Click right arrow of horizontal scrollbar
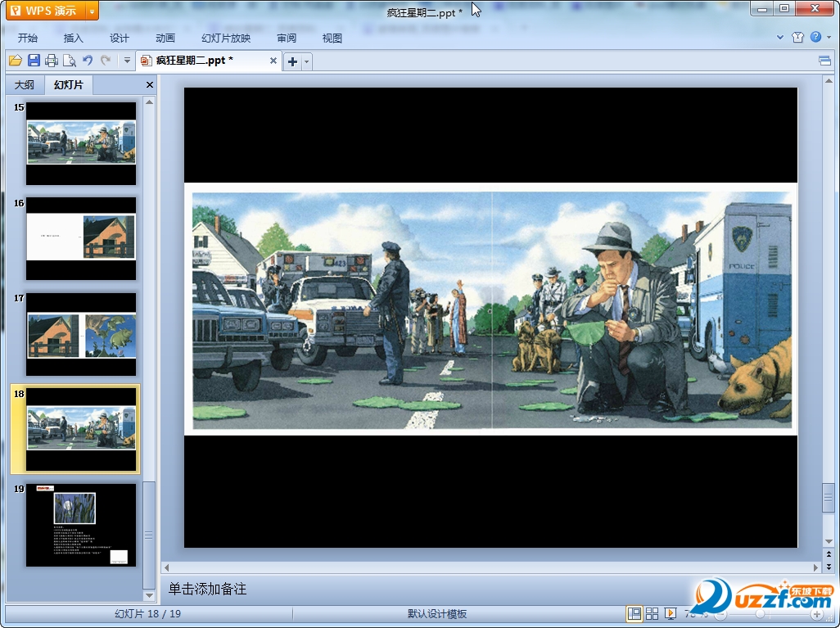Image resolution: width=840 pixels, height=628 pixels. (x=816, y=567)
